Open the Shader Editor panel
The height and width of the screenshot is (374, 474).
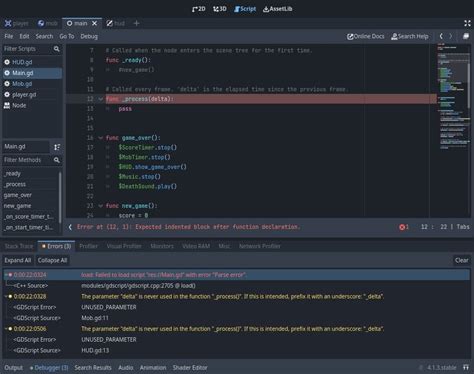tap(190, 368)
